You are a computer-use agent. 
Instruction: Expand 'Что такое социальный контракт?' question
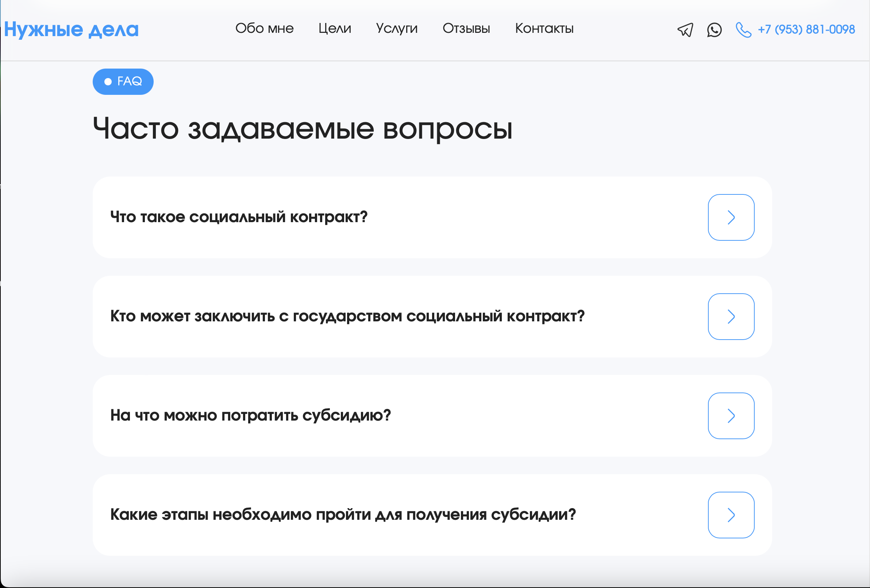pos(239,217)
